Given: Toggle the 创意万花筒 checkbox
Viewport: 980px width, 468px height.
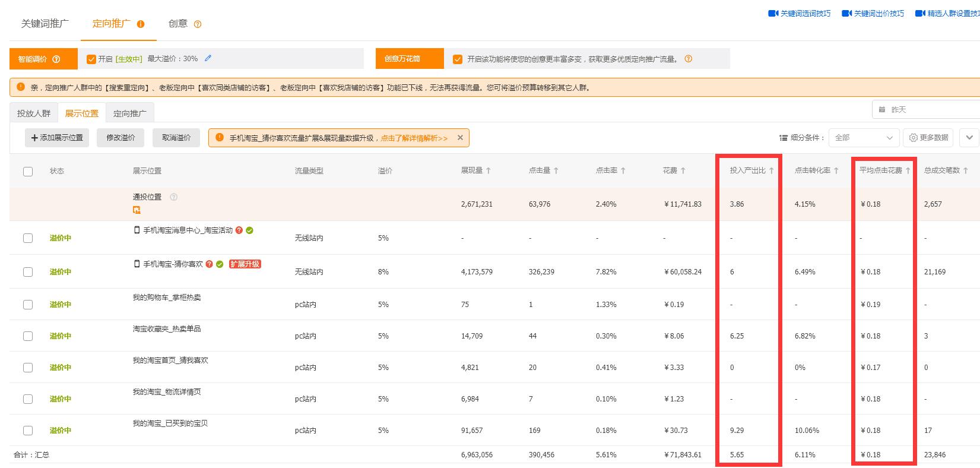Looking at the screenshot, I should pos(458,59).
